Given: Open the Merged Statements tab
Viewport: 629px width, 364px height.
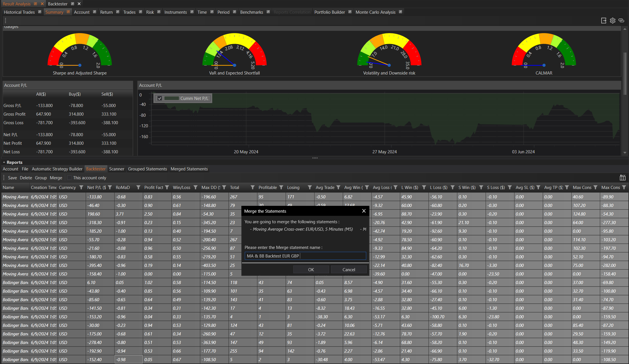Looking at the screenshot, I should pos(189,169).
